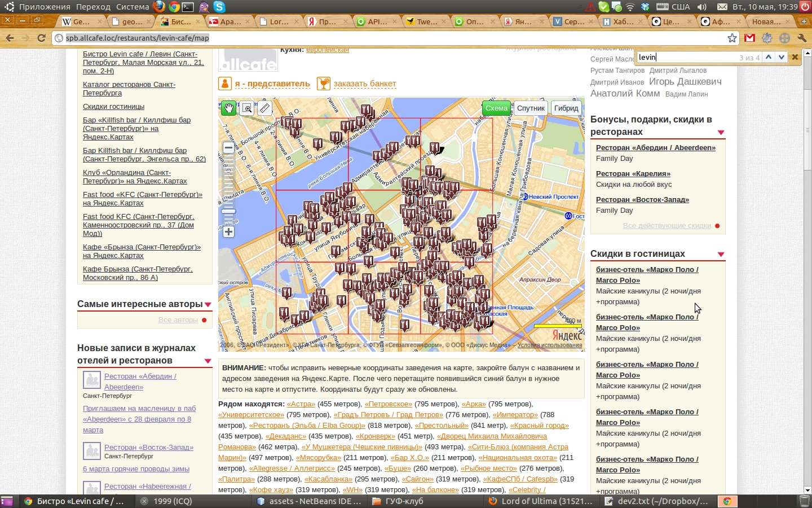This screenshot has height=508, width=812.
Task: Open Dropbox tray icon
Action: click(x=645, y=7)
